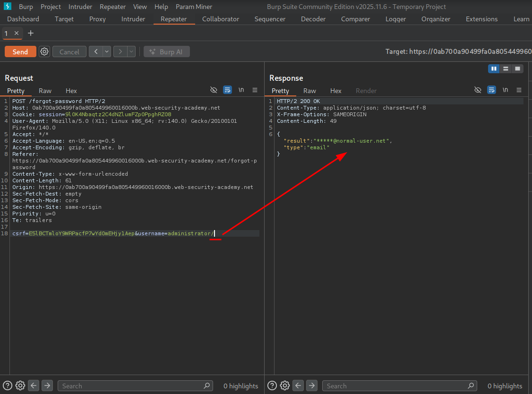Image resolution: width=532 pixels, height=394 pixels.
Task: Open the Repeater menu
Action: coord(112,7)
